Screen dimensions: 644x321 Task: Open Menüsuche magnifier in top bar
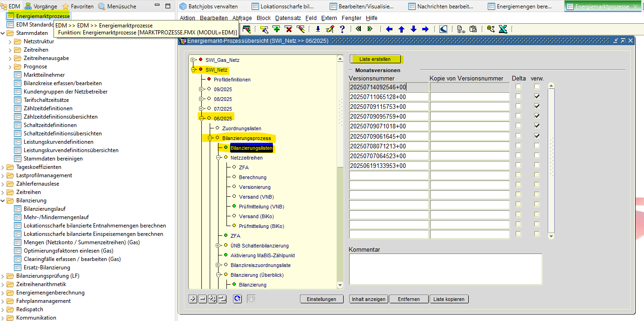pyautogui.click(x=102, y=7)
